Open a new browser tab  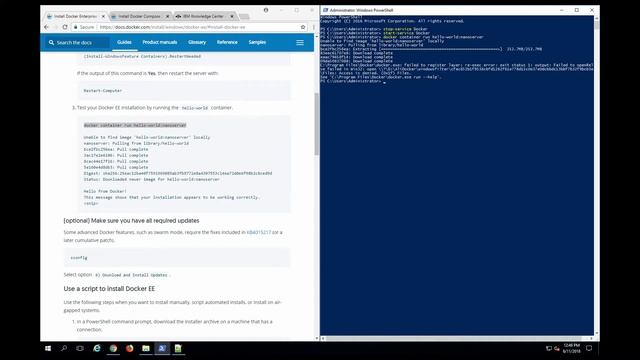pyautogui.click(x=244, y=16)
